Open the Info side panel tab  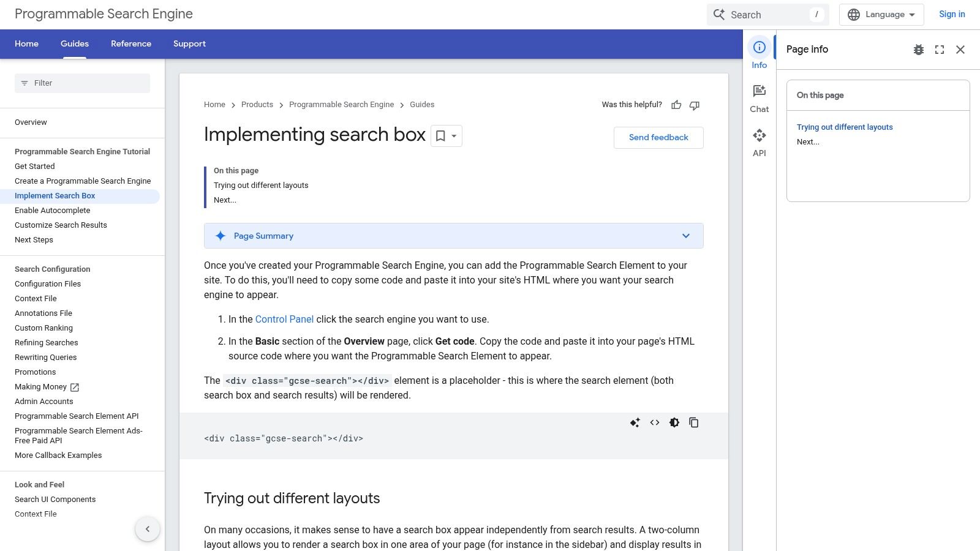(x=759, y=55)
